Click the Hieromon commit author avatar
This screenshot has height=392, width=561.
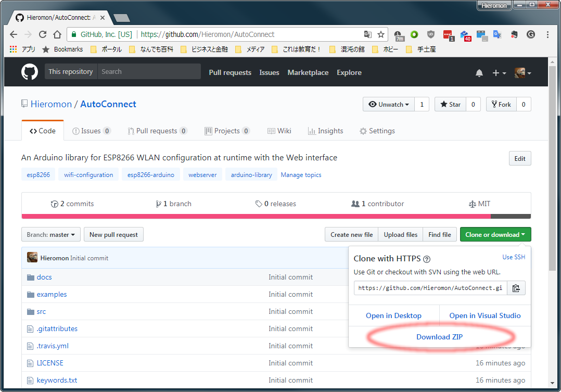pyautogui.click(x=32, y=257)
